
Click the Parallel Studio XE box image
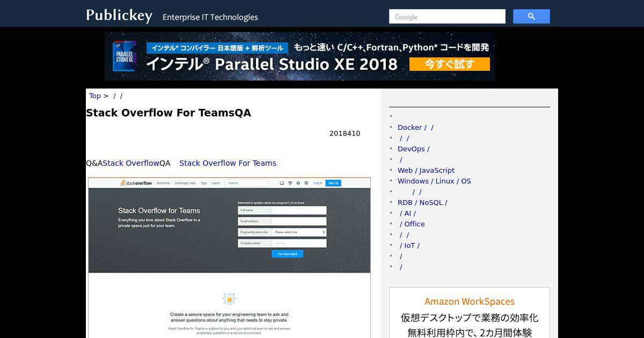(x=124, y=56)
